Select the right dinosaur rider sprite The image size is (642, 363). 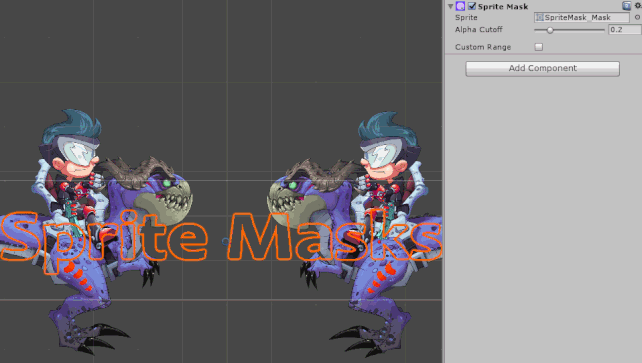[x=355, y=233]
